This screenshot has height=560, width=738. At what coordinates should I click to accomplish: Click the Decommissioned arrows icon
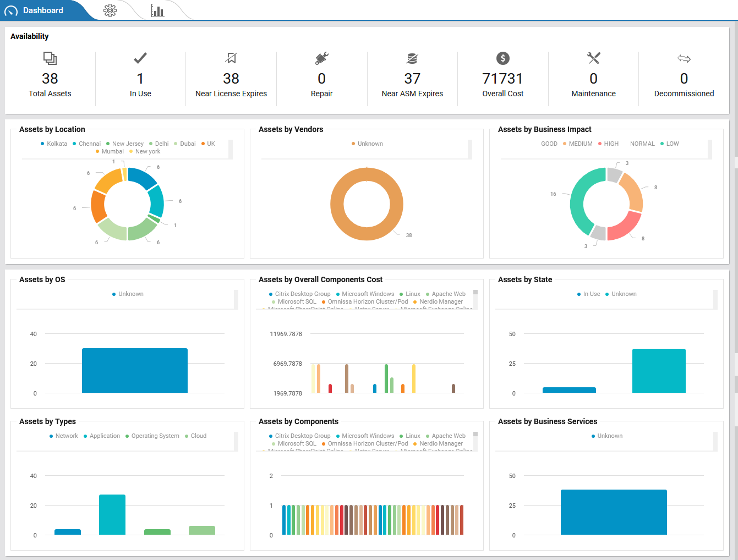pyautogui.click(x=684, y=58)
